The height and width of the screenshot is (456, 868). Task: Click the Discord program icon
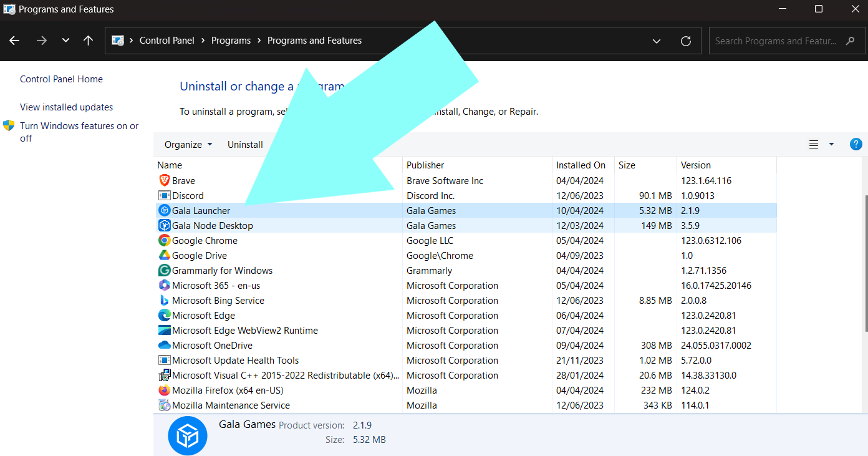coord(164,195)
